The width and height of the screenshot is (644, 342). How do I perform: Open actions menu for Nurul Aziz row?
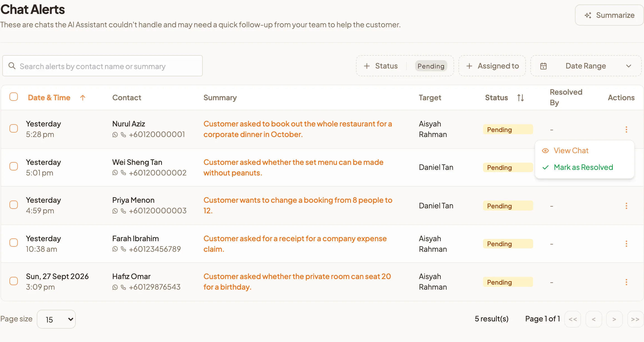point(626,129)
